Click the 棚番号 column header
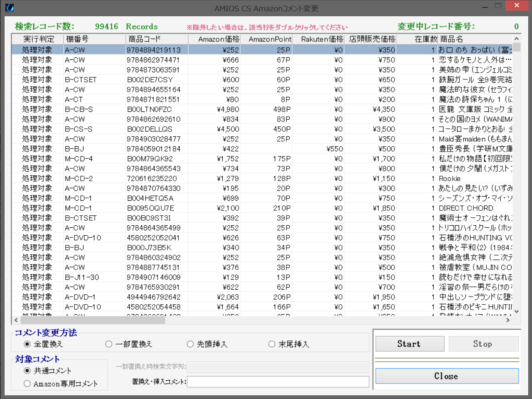The image size is (532, 399). click(94, 39)
